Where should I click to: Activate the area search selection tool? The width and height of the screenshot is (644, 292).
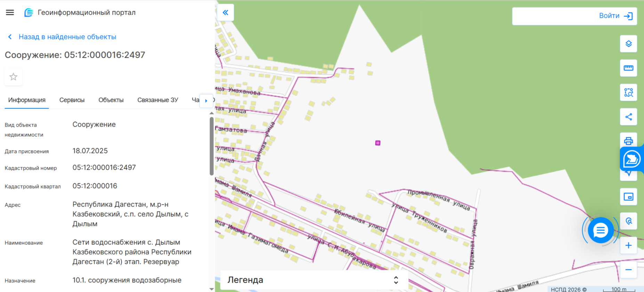point(628,92)
